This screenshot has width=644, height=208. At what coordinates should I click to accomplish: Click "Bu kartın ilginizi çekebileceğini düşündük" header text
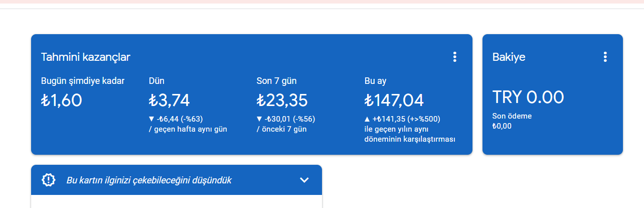[149, 180]
